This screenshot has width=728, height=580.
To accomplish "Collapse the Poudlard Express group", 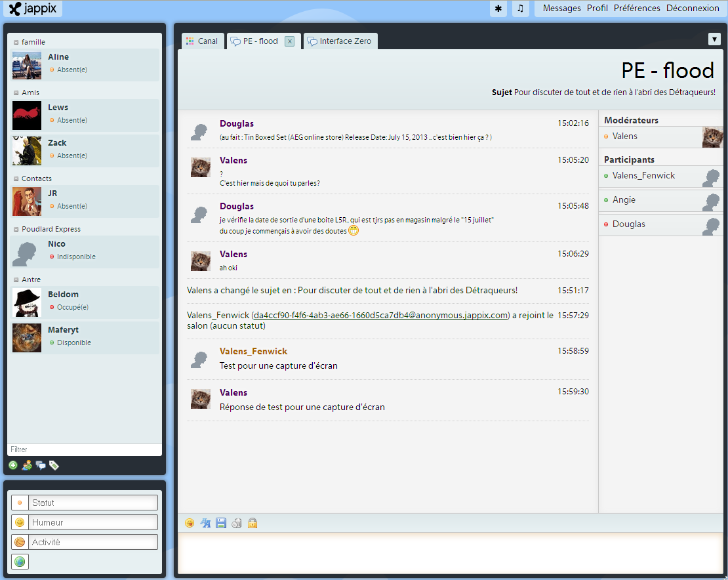I will coord(16,229).
